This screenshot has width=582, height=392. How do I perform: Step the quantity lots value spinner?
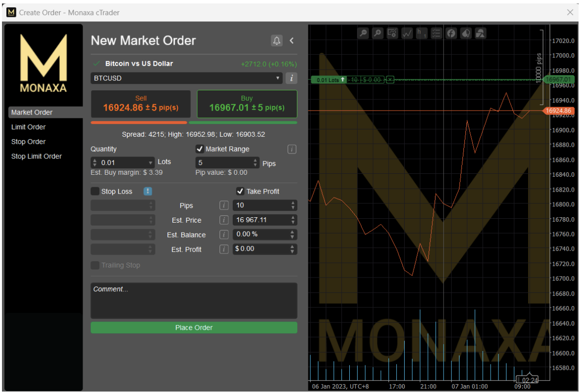click(95, 163)
